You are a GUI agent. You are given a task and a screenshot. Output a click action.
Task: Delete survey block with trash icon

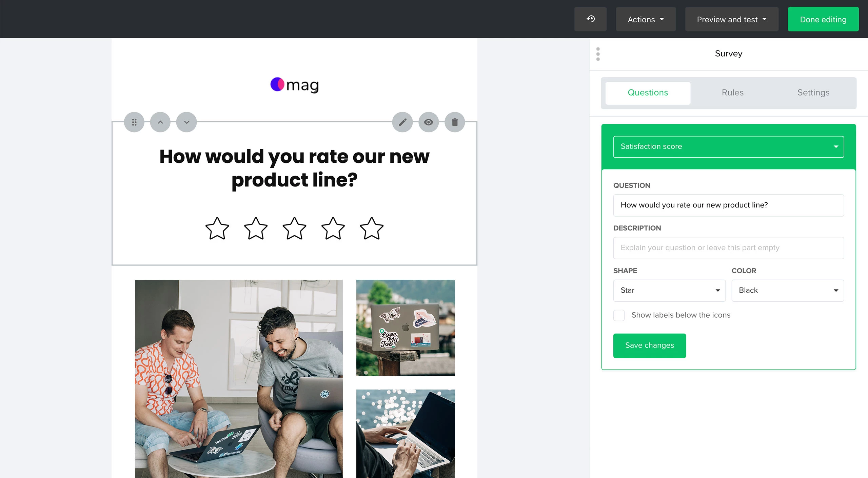coord(455,122)
